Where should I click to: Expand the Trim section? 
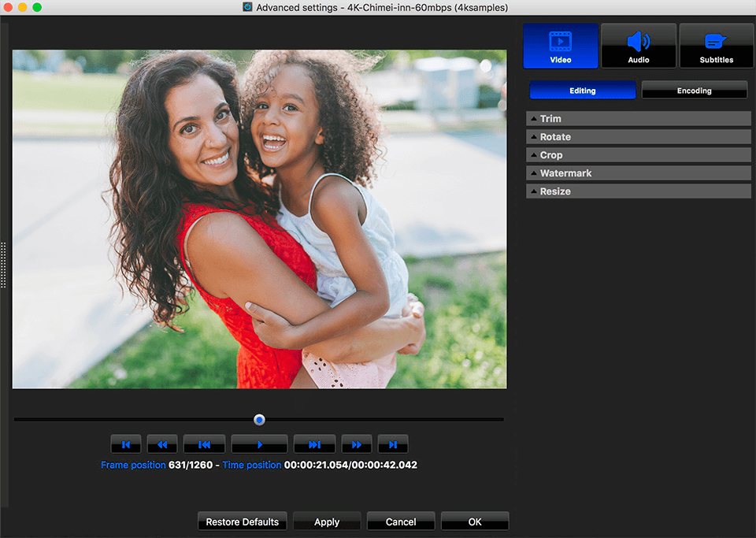[x=638, y=118]
